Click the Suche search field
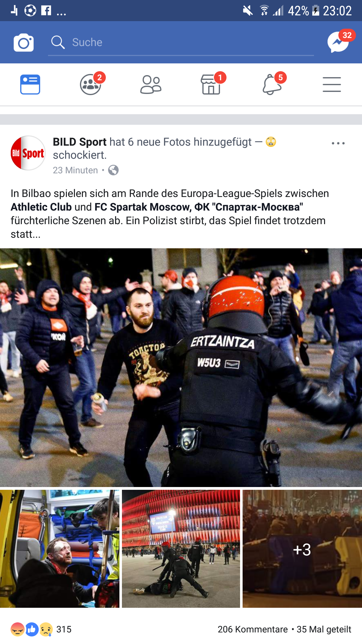The width and height of the screenshot is (362, 644). pyautogui.click(x=181, y=42)
